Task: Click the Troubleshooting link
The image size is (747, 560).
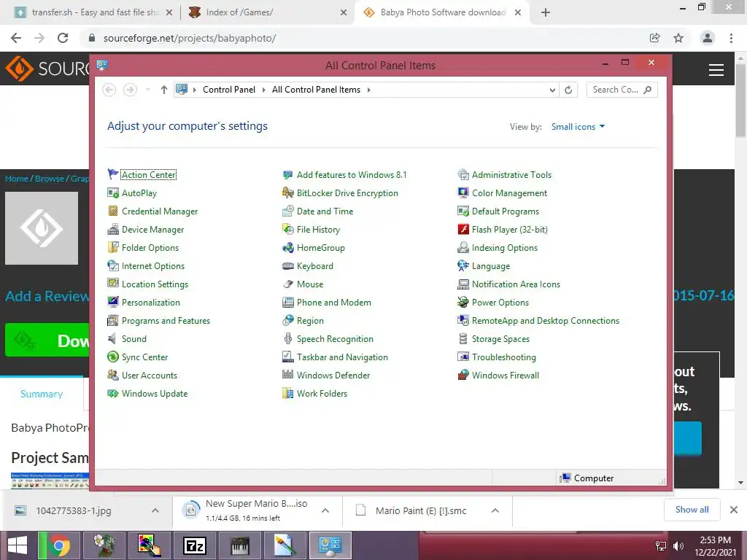Action: tap(503, 357)
